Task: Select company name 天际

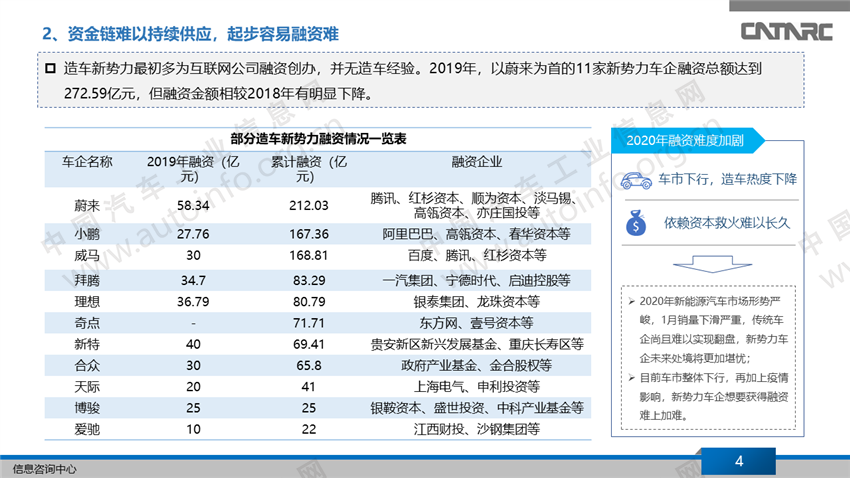Action: pyautogui.click(x=87, y=387)
